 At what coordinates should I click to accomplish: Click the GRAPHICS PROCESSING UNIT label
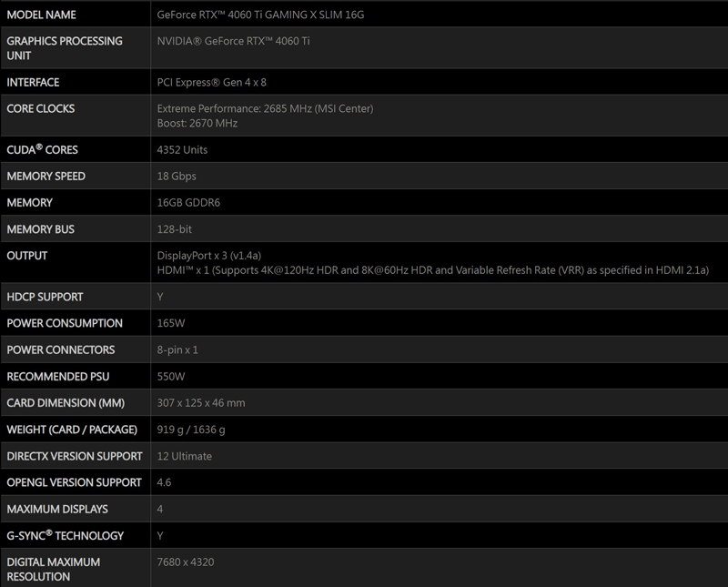(x=65, y=48)
